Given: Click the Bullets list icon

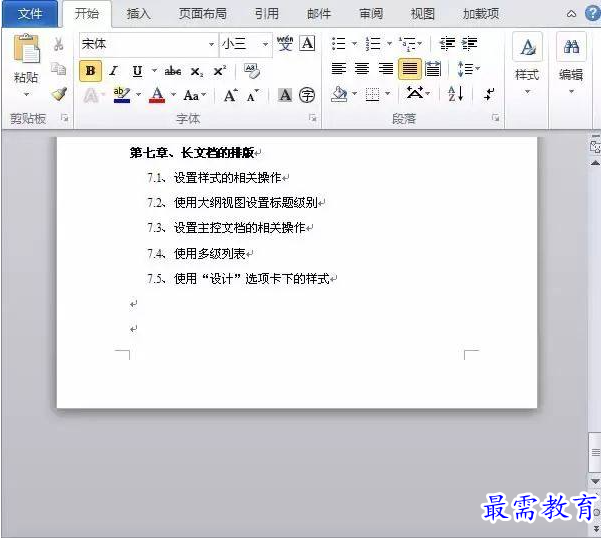Looking at the screenshot, I should pos(339,44).
